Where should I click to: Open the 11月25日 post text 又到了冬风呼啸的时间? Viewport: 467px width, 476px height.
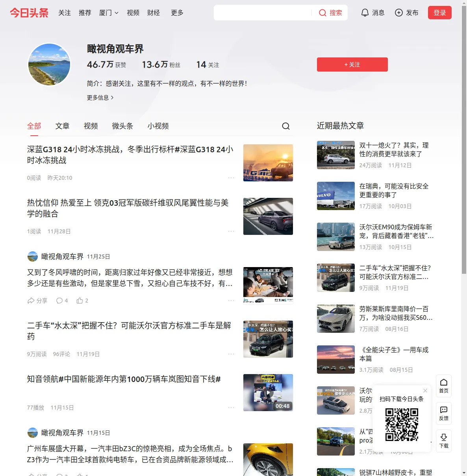[130, 278]
